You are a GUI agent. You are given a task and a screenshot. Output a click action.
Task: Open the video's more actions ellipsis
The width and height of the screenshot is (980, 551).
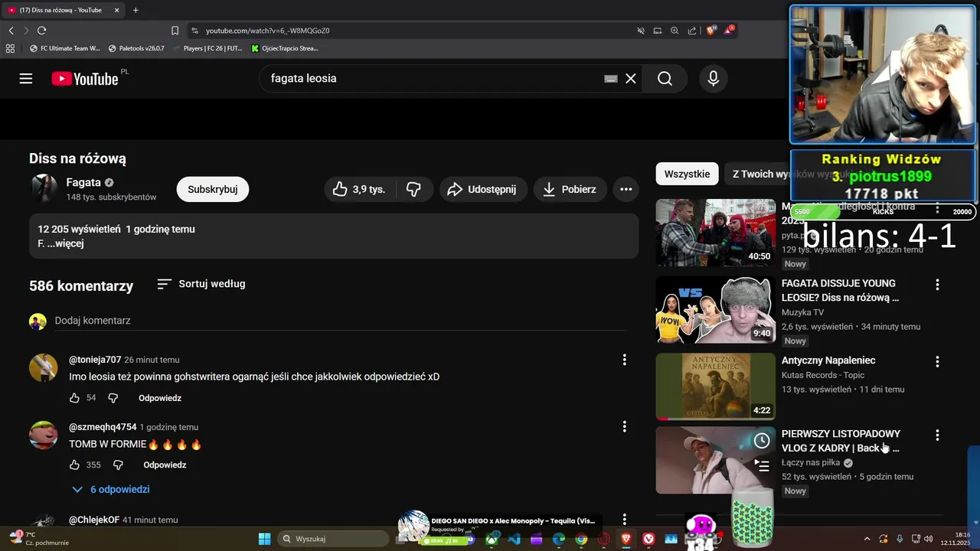[x=626, y=189]
